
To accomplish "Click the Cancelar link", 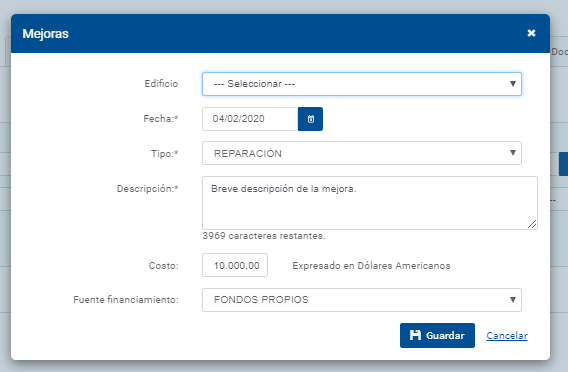I will tap(507, 336).
